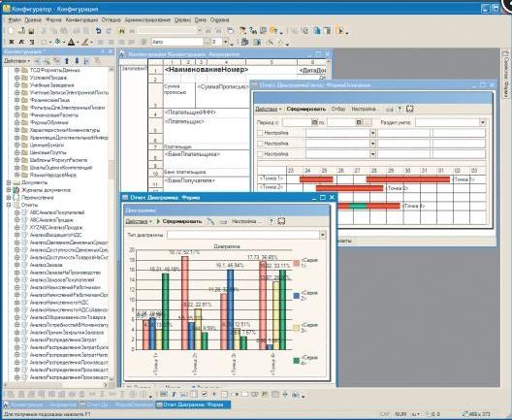
Task: Open the Правка menu
Action: pos(33,20)
